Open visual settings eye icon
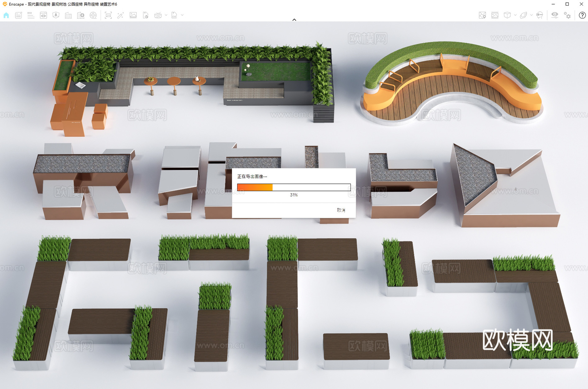588x389 pixels. 555,15
